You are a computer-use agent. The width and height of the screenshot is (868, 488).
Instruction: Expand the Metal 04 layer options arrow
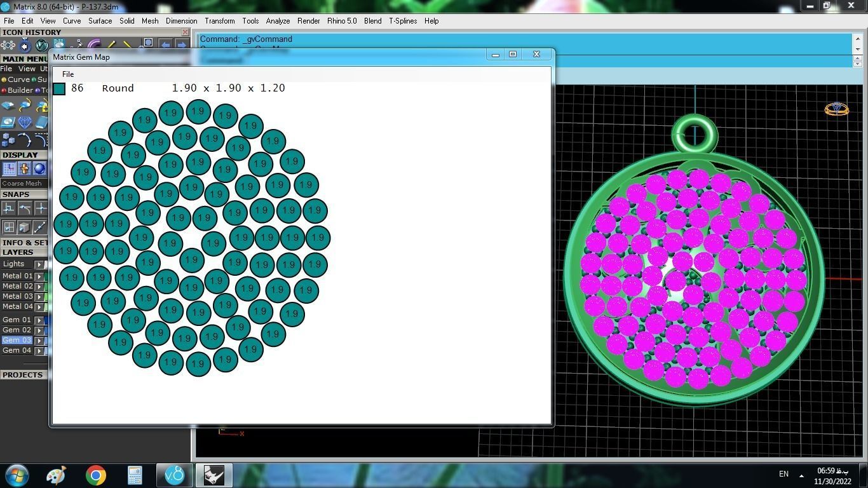(39, 307)
